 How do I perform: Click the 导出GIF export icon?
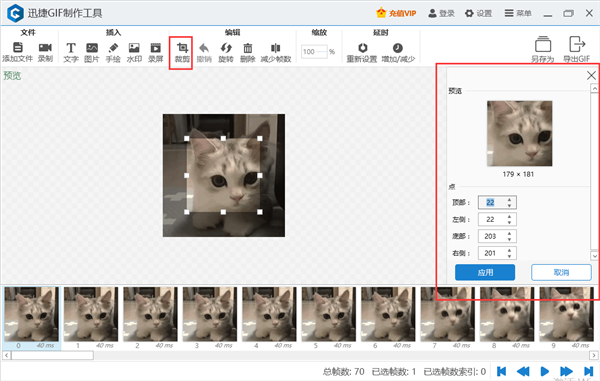[577, 44]
